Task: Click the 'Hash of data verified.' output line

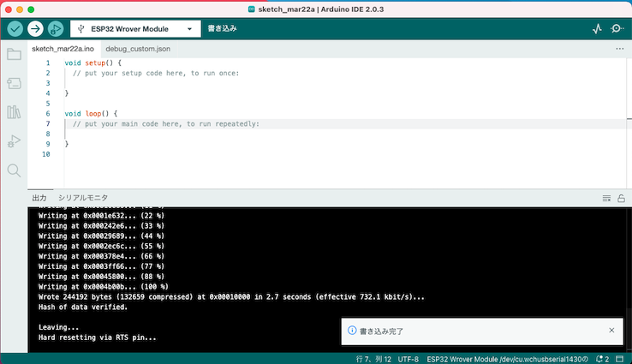Action: click(x=82, y=307)
